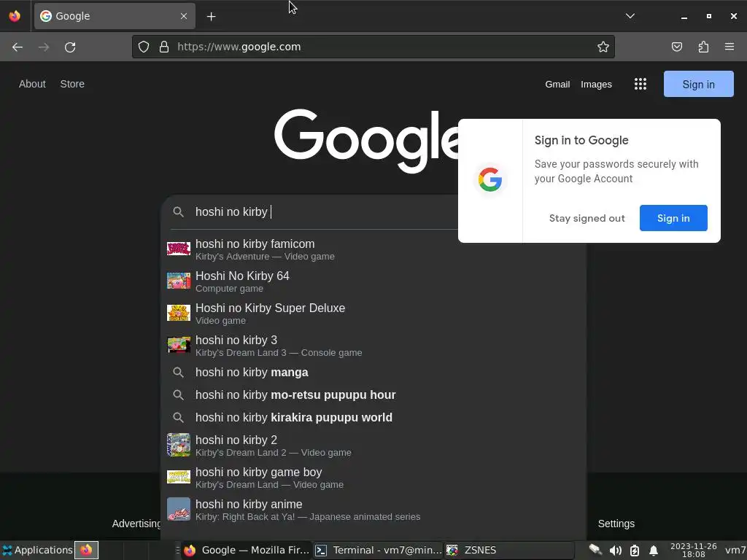Image resolution: width=747 pixels, height=560 pixels.
Task: Click Sign in inside the Google popup
Action: pyautogui.click(x=673, y=218)
